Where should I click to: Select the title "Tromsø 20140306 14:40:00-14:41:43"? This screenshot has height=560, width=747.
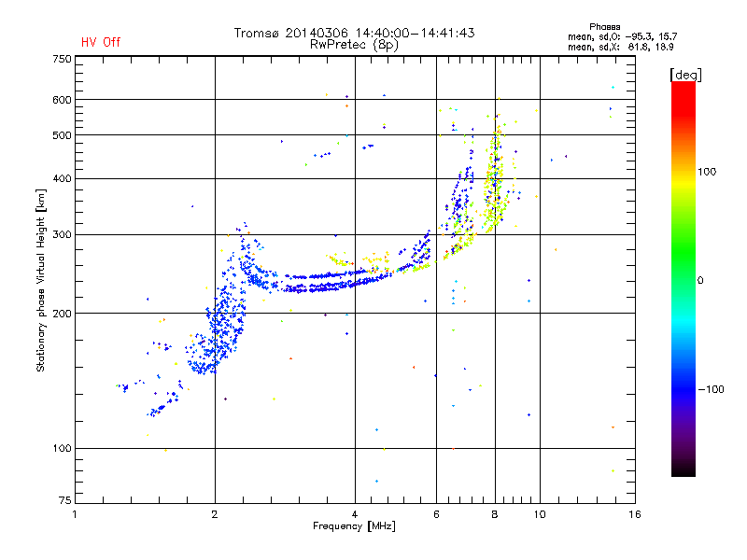[354, 33]
